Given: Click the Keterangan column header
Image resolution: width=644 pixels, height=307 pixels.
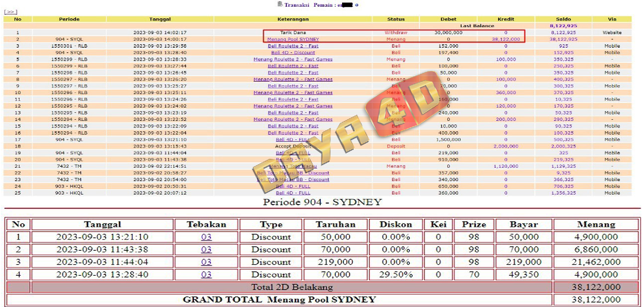Looking at the screenshot, I should (x=293, y=19).
